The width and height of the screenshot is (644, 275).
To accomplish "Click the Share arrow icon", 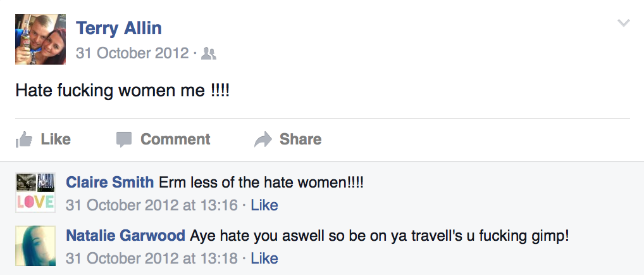I will tap(263, 139).
